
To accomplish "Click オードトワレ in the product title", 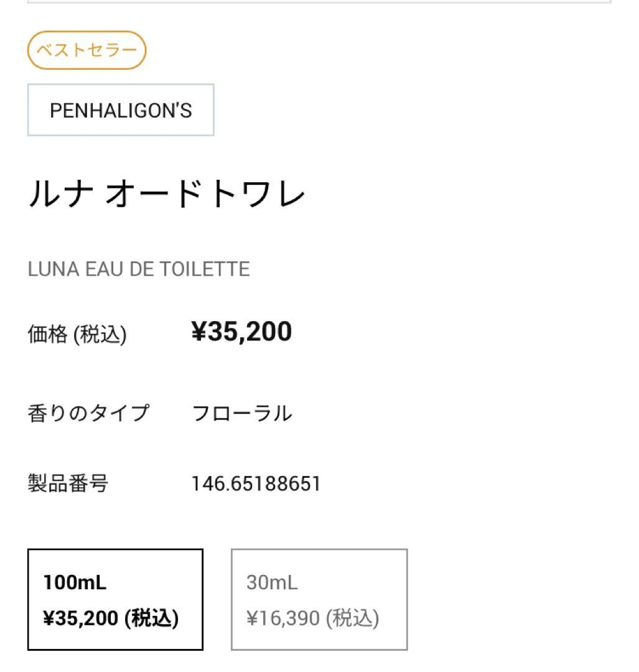I will [x=205, y=194].
